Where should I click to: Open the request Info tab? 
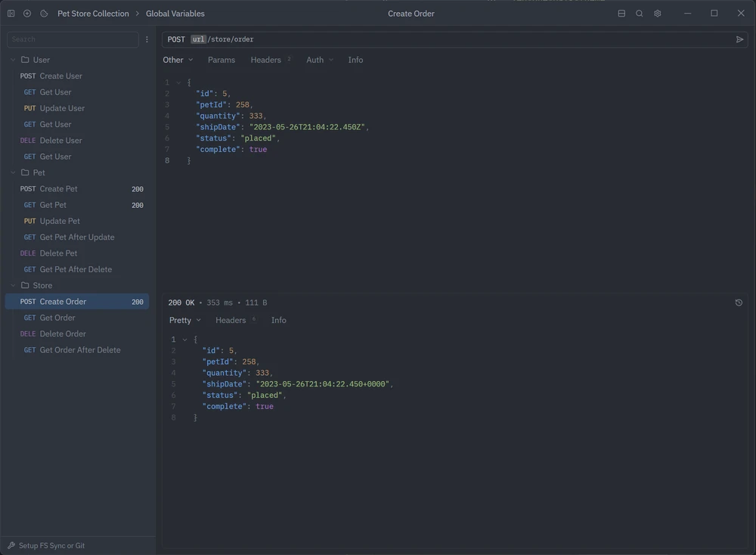point(355,60)
